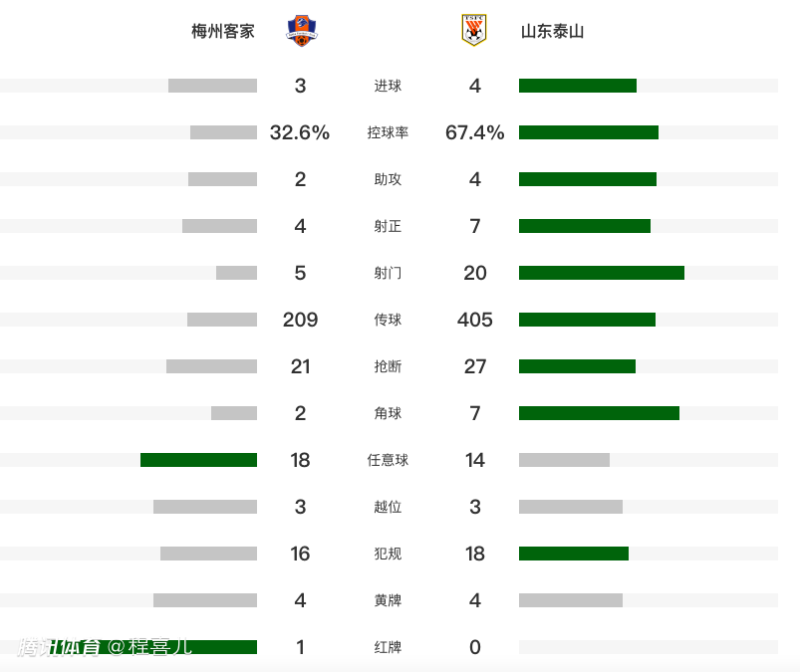Select the 梅州客家 team name

point(223,31)
